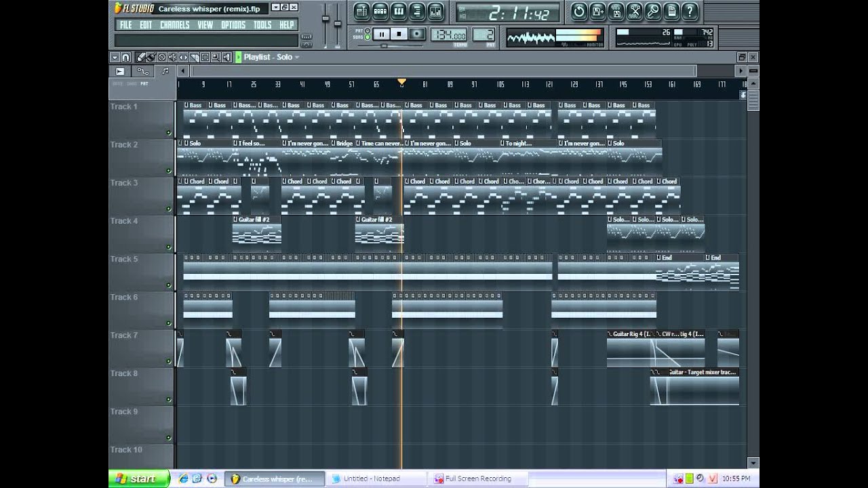Open the EDIT menu

pyautogui.click(x=146, y=25)
